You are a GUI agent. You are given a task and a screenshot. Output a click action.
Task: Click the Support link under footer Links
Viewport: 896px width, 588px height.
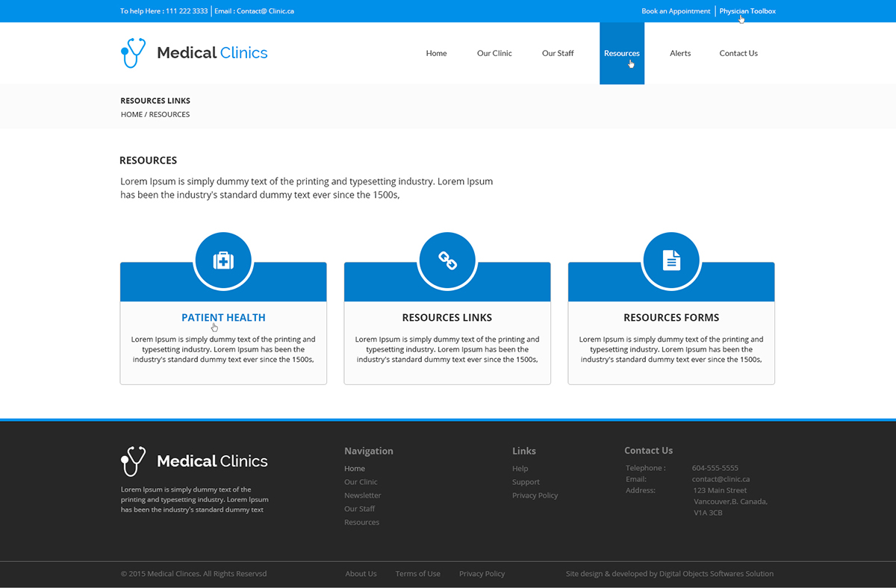526,481
